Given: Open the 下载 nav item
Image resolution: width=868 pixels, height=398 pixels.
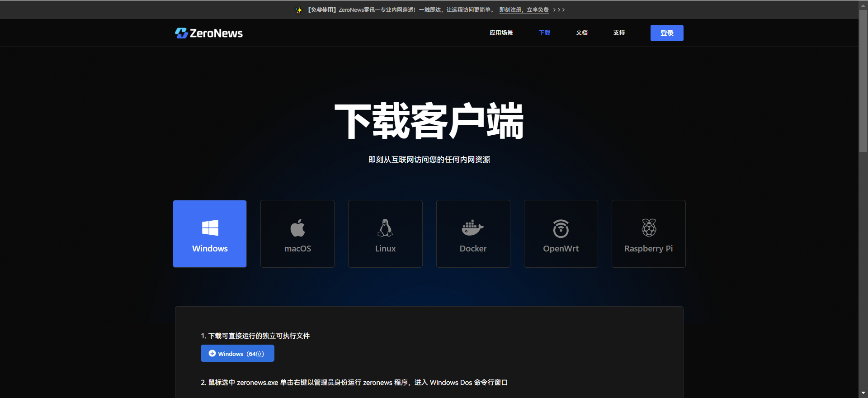Looking at the screenshot, I should [x=544, y=33].
